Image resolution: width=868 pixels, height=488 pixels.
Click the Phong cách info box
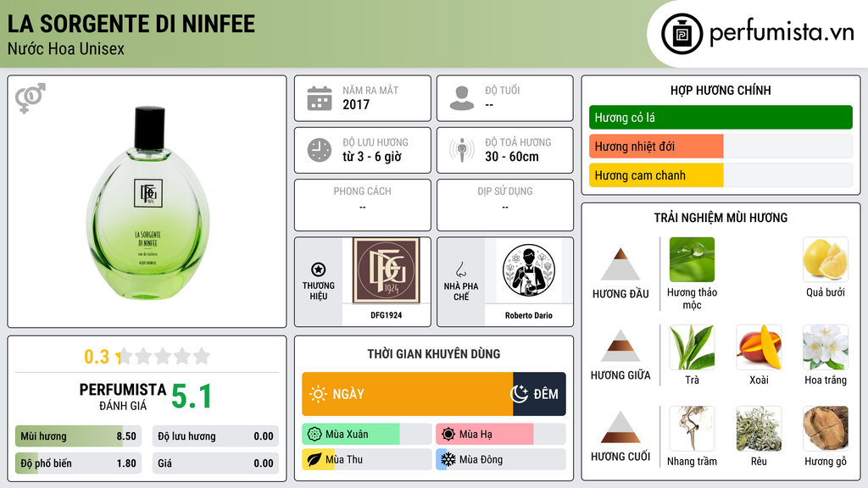tap(363, 205)
